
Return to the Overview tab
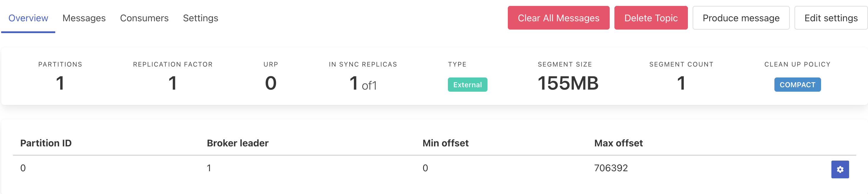point(28,18)
